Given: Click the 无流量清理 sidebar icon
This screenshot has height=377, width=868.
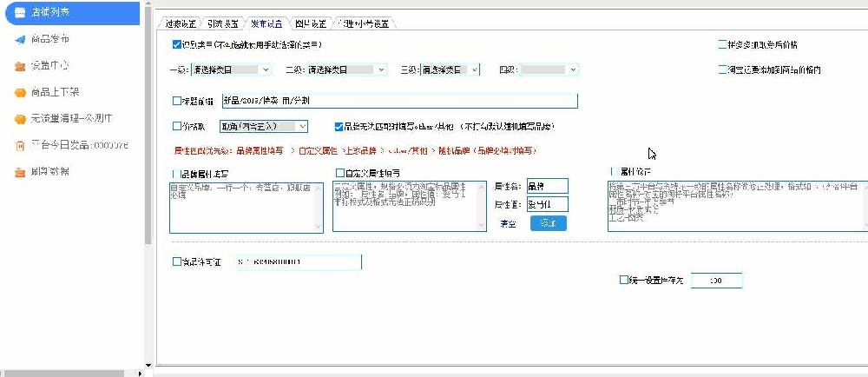Looking at the screenshot, I should click(20, 118).
